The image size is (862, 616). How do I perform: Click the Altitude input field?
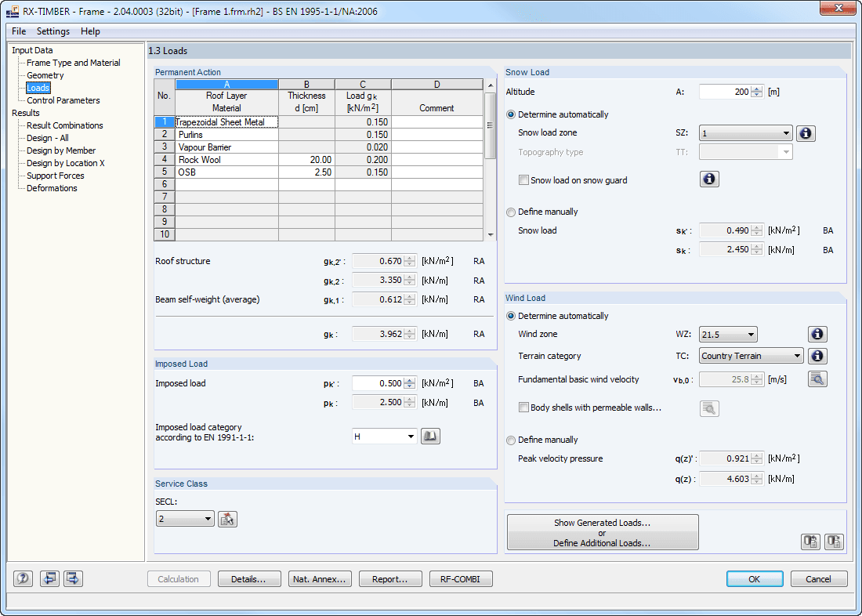725,92
